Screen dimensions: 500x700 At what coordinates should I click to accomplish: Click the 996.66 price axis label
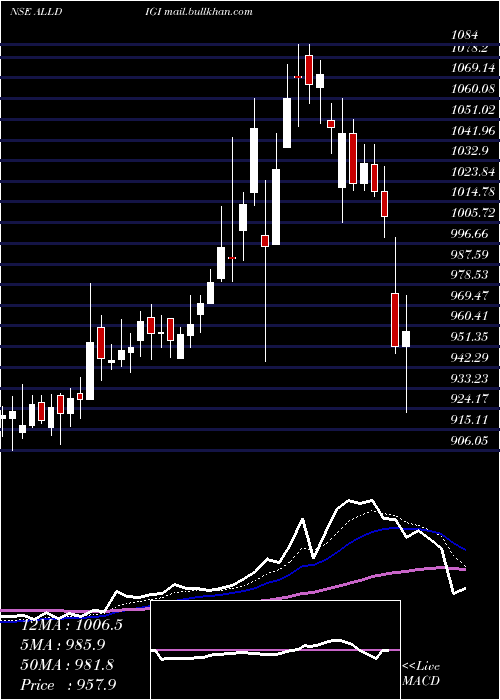click(x=470, y=233)
